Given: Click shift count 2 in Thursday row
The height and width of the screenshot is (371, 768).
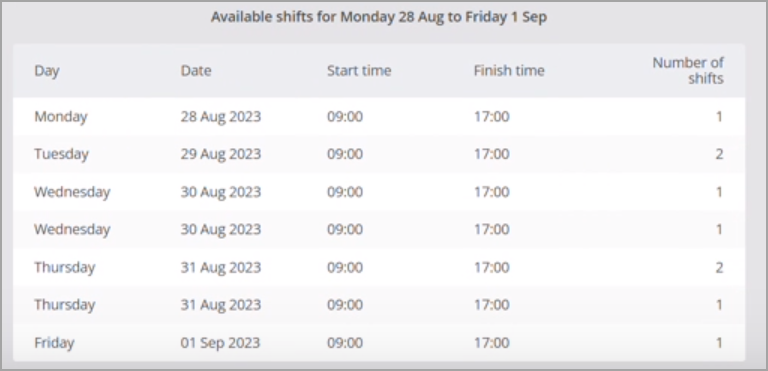Looking at the screenshot, I should point(719,267).
